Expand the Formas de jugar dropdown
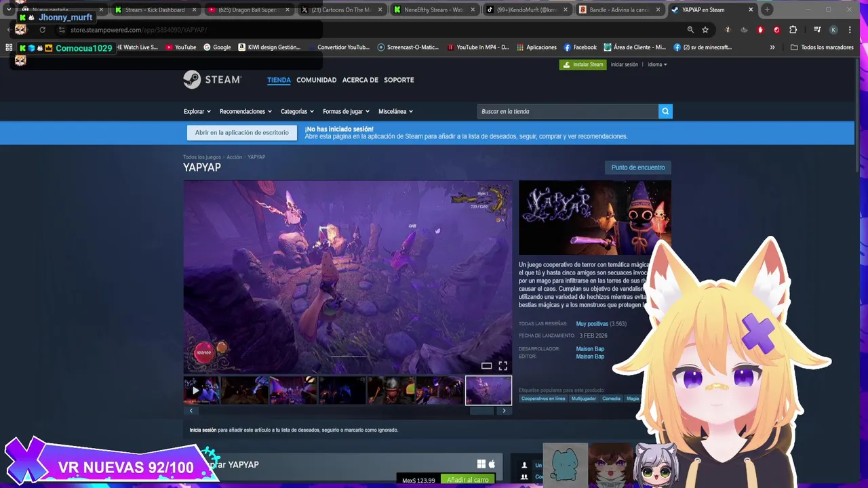The height and width of the screenshot is (488, 868). coord(347,111)
